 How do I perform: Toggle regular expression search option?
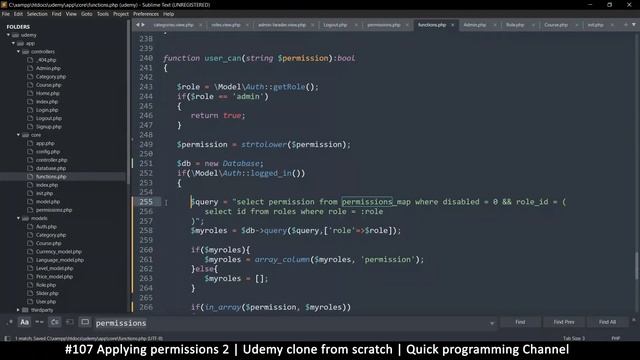coord(9,322)
